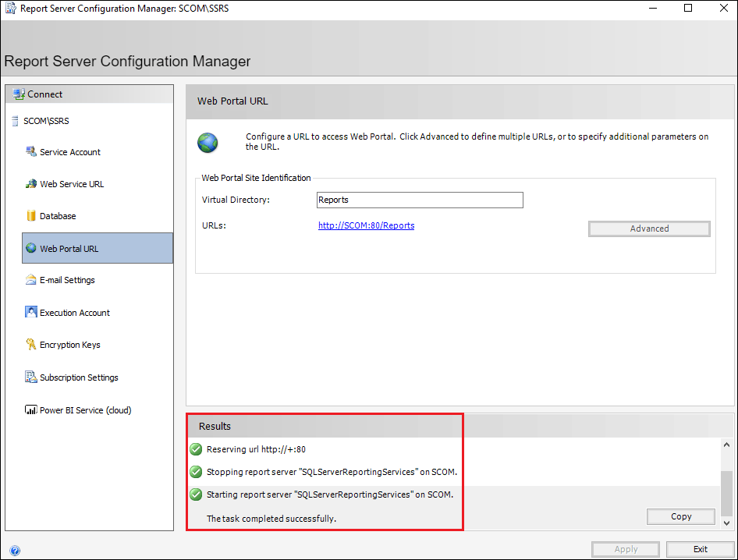The height and width of the screenshot is (560, 738).
Task: Click the SCOM\SSRS server icon
Action: [x=15, y=121]
